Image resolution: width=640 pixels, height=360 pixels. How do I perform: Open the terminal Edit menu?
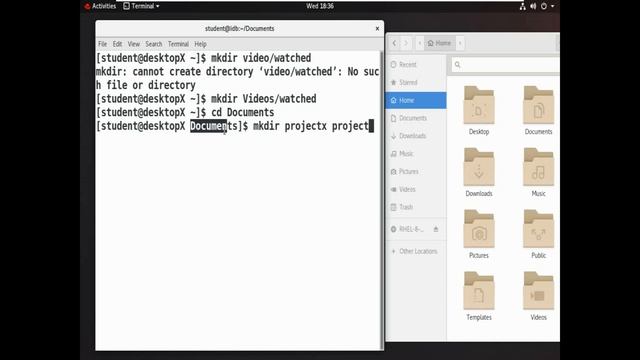pos(118,44)
